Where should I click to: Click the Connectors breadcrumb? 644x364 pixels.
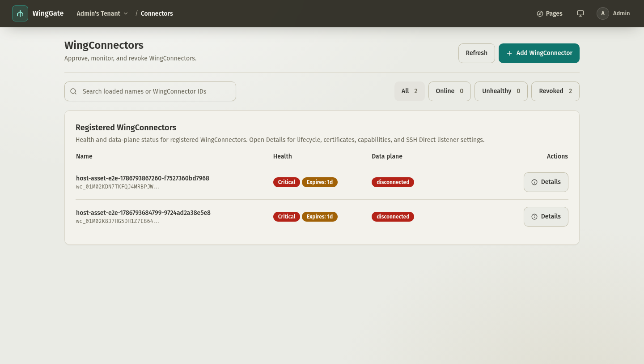(157, 13)
